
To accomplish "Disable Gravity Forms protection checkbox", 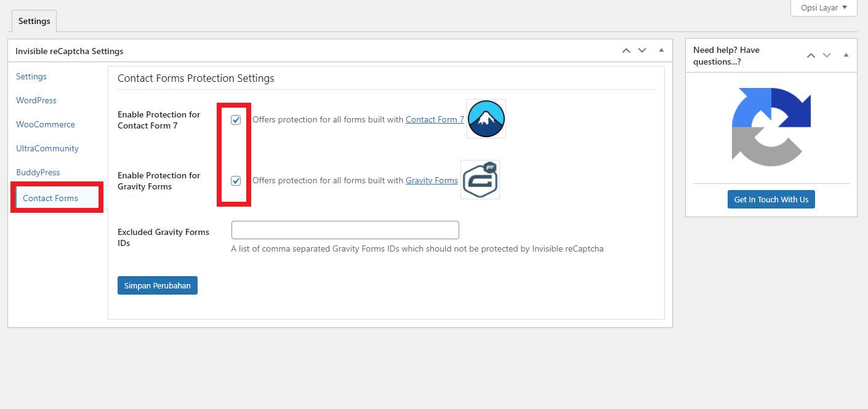I will point(236,181).
